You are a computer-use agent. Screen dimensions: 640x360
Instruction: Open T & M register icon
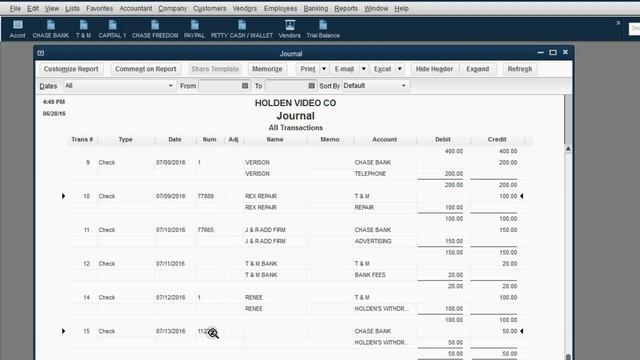pos(83,29)
